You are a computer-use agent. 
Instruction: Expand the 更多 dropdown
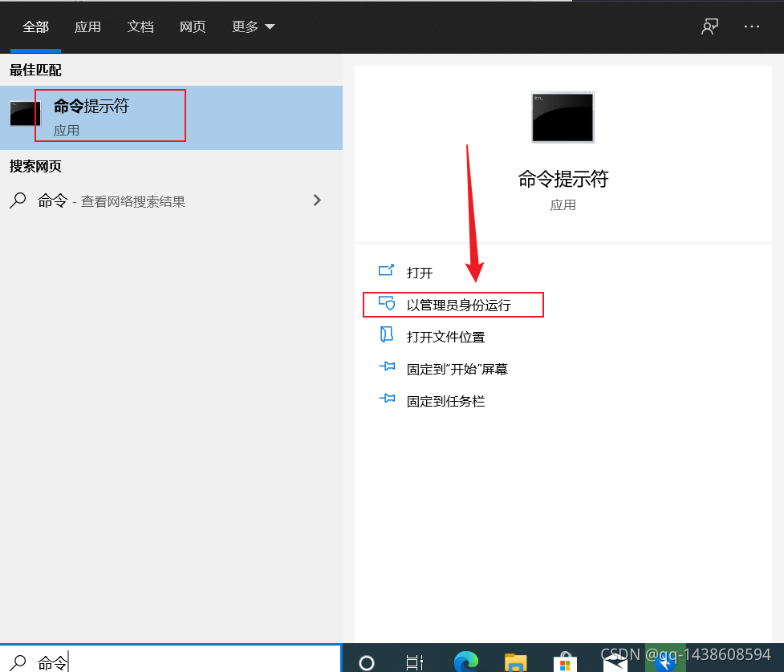tap(253, 27)
